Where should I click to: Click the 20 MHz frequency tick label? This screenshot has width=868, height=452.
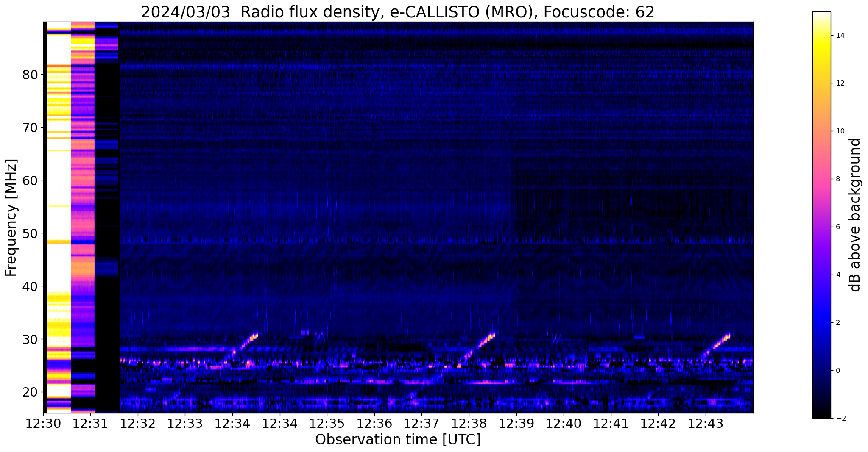pyautogui.click(x=30, y=392)
